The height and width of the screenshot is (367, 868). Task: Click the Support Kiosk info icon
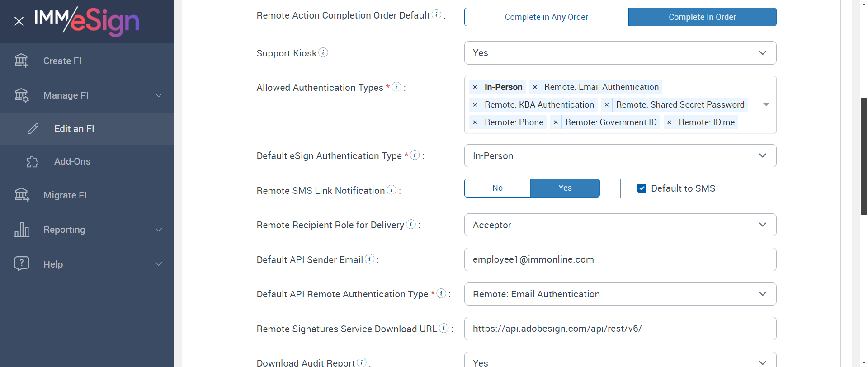pos(323,52)
